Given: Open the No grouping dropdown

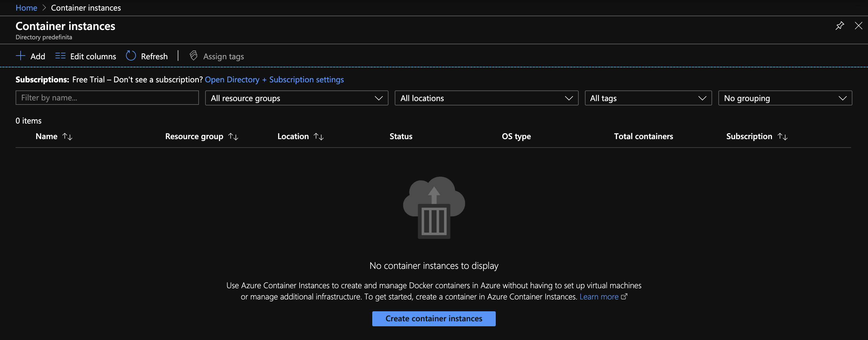Looking at the screenshot, I should pyautogui.click(x=785, y=98).
